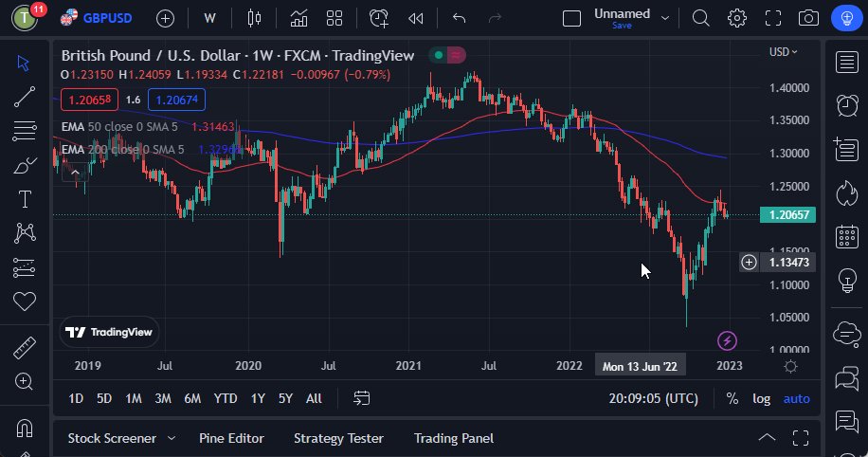The height and width of the screenshot is (457, 868).
Task: Open quick search magnifier
Action: 701,18
